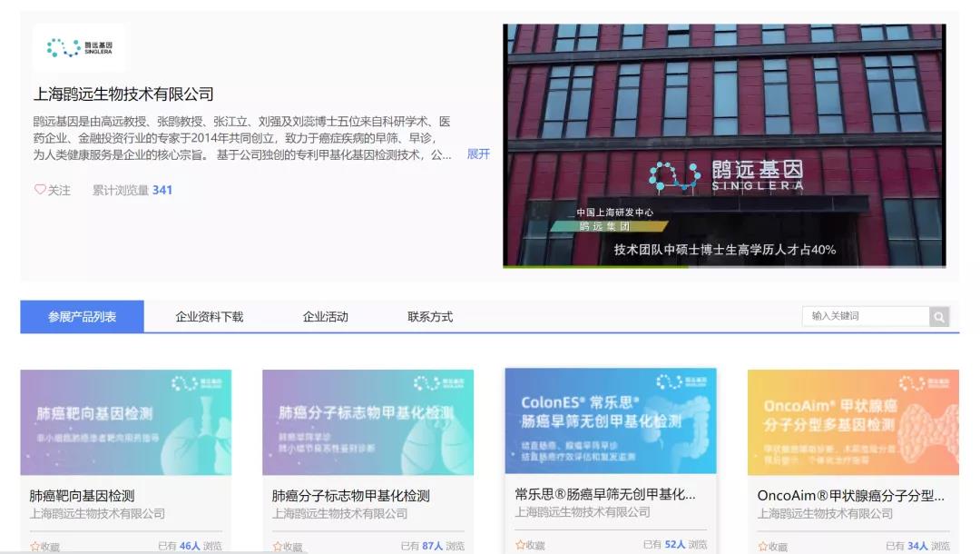Open the 企业活动 tab

click(x=325, y=316)
